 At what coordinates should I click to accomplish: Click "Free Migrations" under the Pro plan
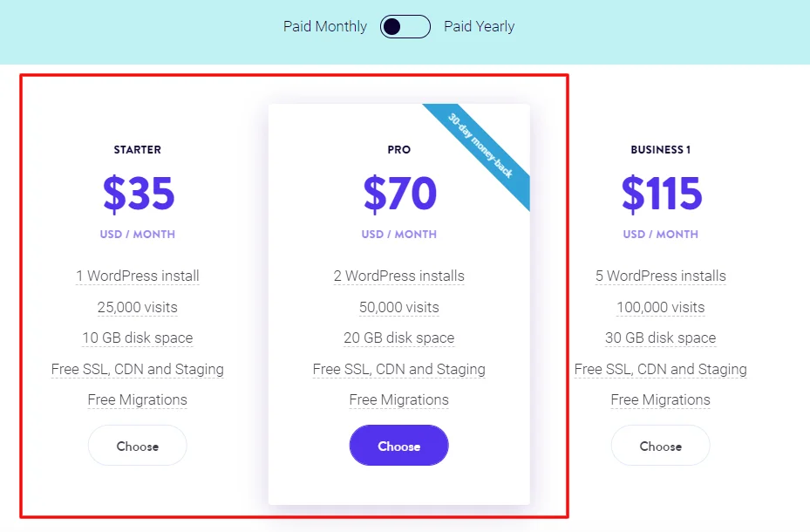(398, 400)
